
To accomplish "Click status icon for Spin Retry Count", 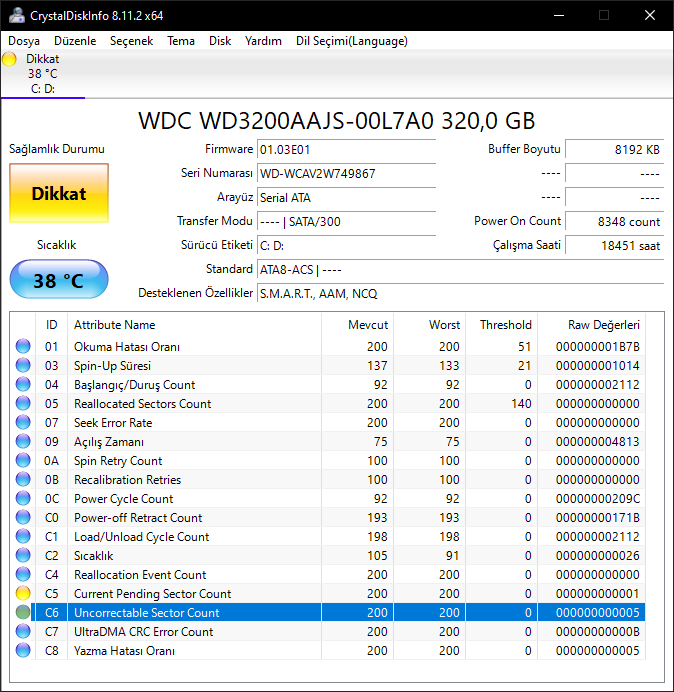I will tap(23, 460).
